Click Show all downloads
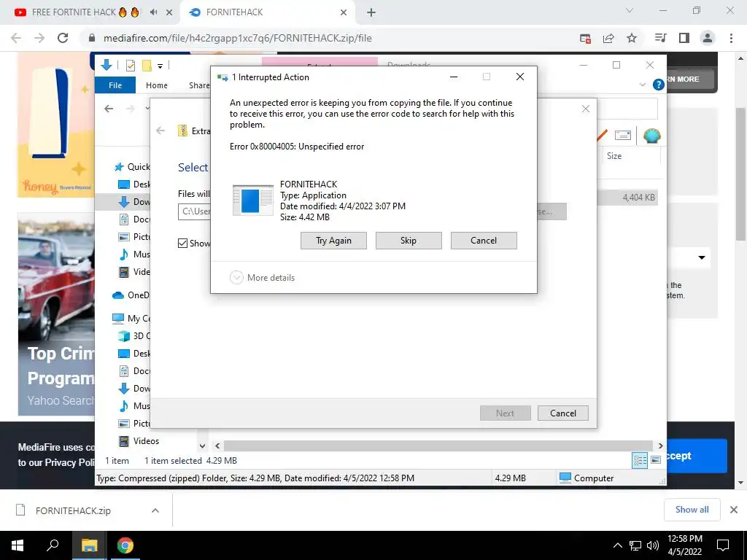The image size is (747, 560). pyautogui.click(x=692, y=510)
